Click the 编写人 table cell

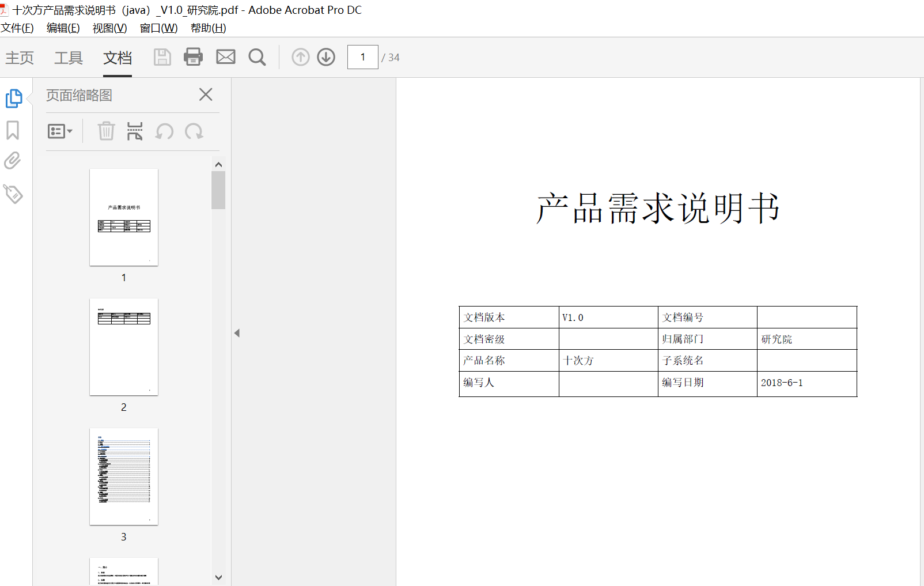509,384
